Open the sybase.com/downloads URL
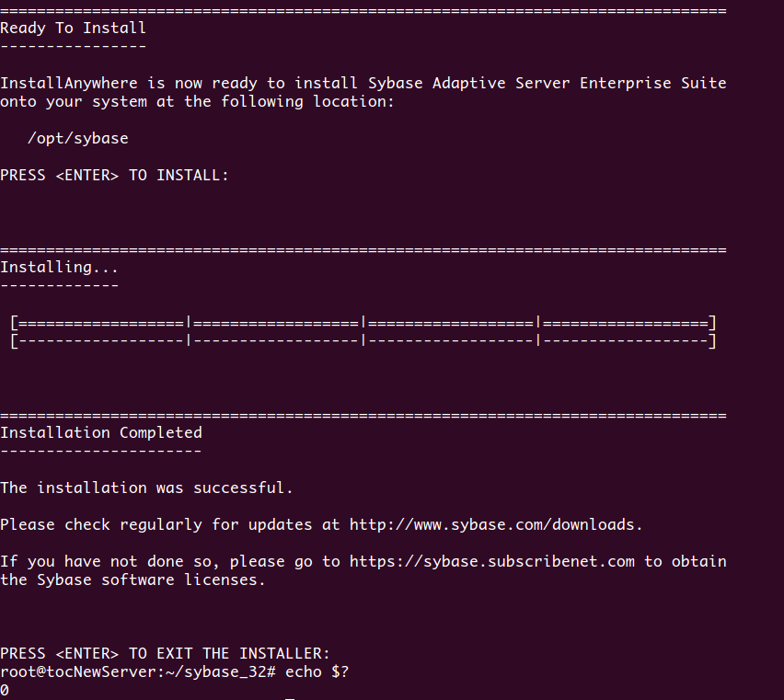 [x=495, y=524]
